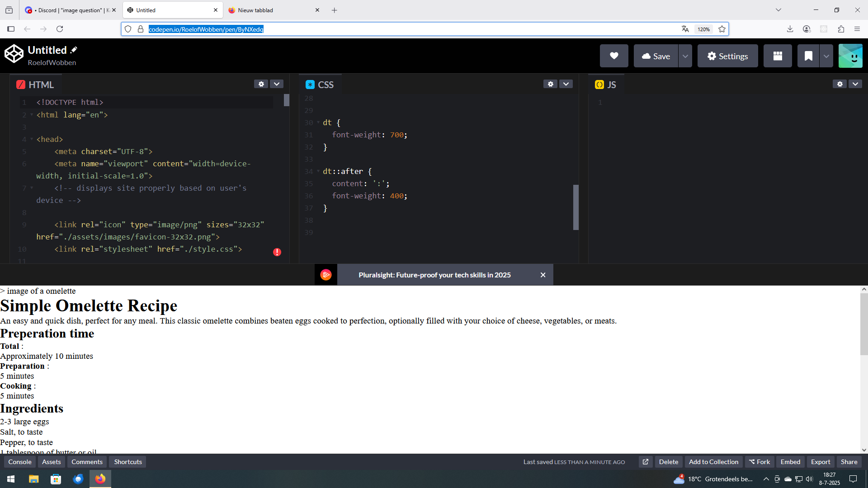This screenshot has width=868, height=488.
Task: Fold the head tag on line 4
Action: tap(32, 139)
